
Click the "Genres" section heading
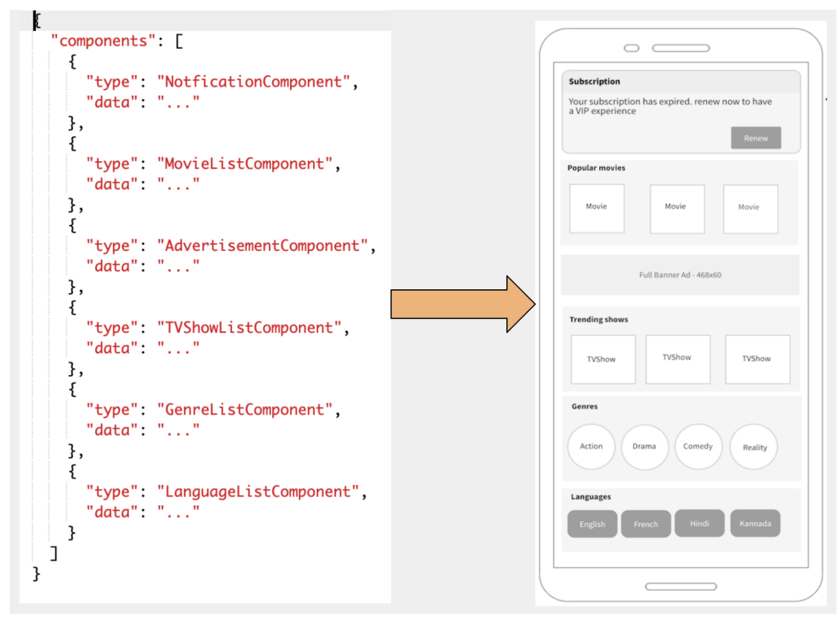point(585,406)
